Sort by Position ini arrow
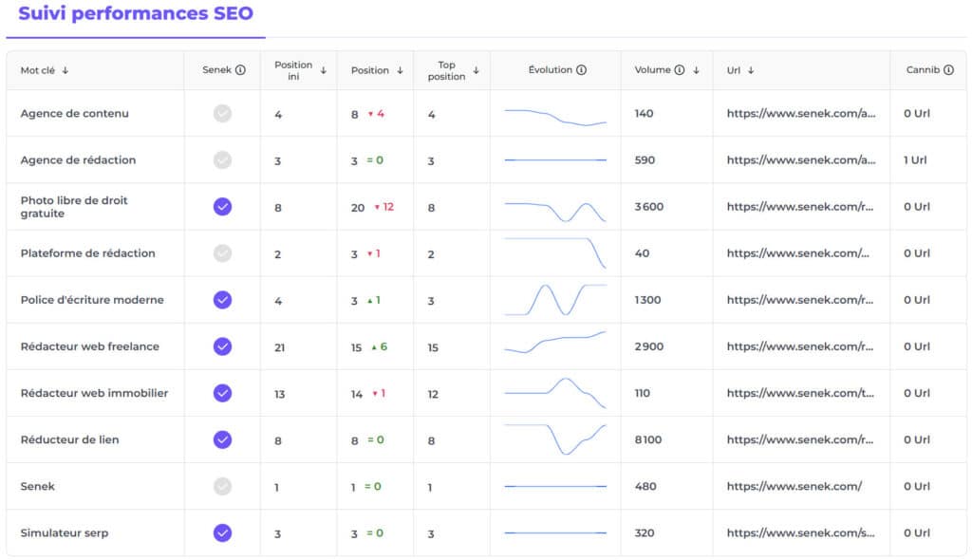This screenshot has height=560, width=972. coord(324,70)
